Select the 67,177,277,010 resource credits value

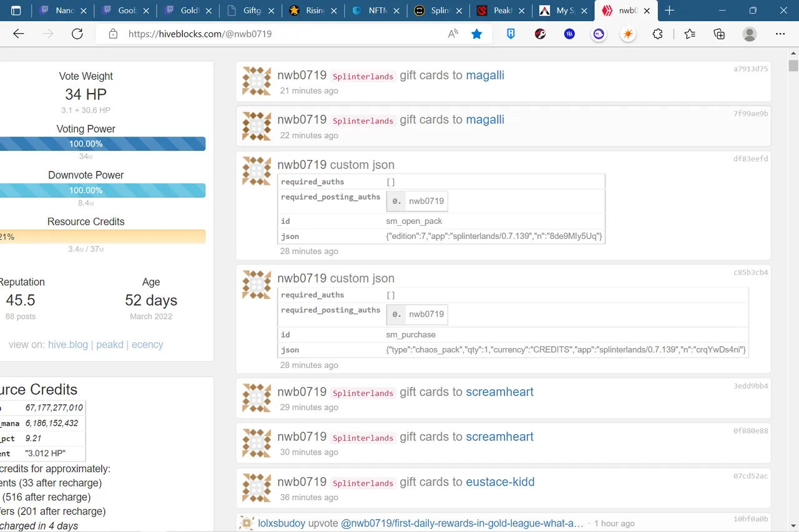[x=54, y=408]
